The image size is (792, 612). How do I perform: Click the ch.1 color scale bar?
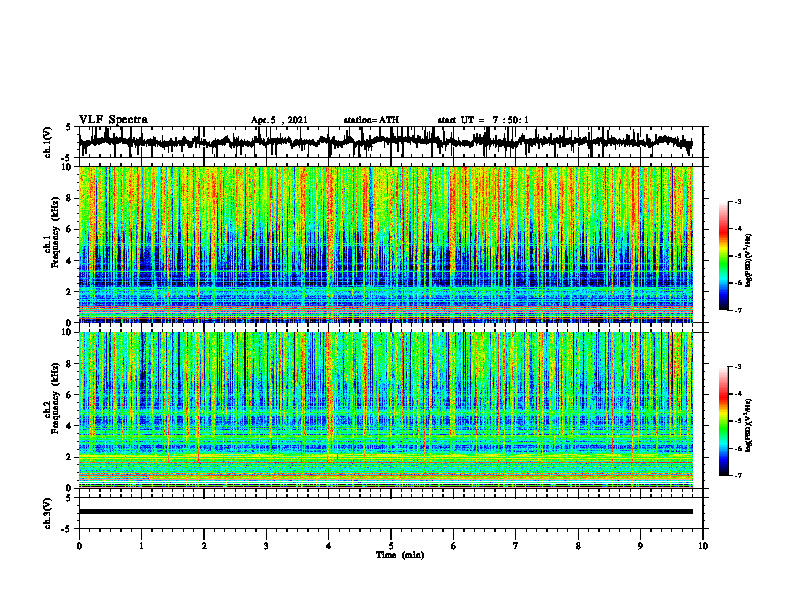(724, 256)
